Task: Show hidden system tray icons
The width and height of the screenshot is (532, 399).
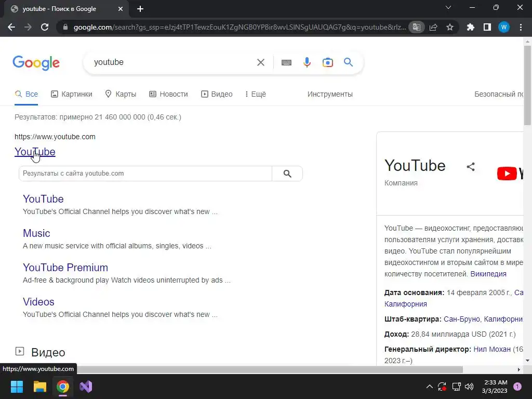Action: tap(429, 387)
